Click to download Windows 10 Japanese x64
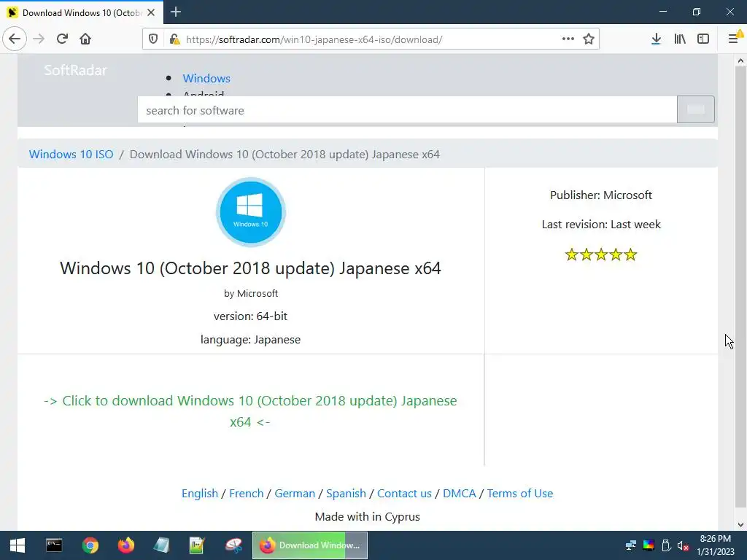Image resolution: width=747 pixels, height=560 pixels. coord(250,411)
